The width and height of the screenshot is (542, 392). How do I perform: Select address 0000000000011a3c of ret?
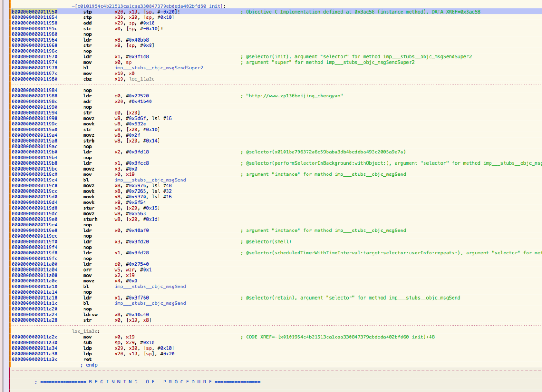click(34, 360)
